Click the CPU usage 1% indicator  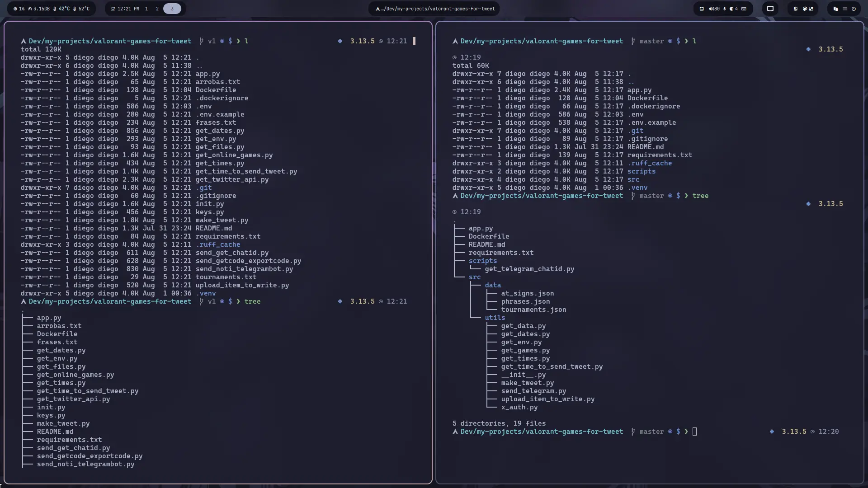[x=19, y=9]
